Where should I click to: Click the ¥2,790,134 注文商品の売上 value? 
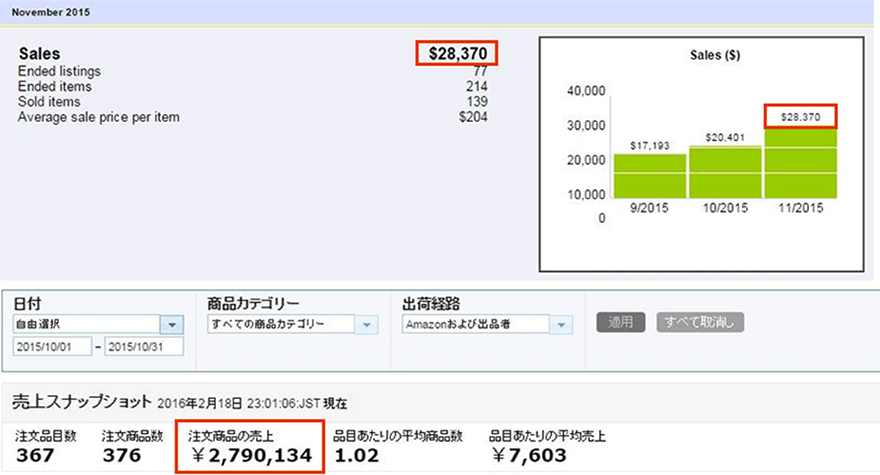click(250, 456)
